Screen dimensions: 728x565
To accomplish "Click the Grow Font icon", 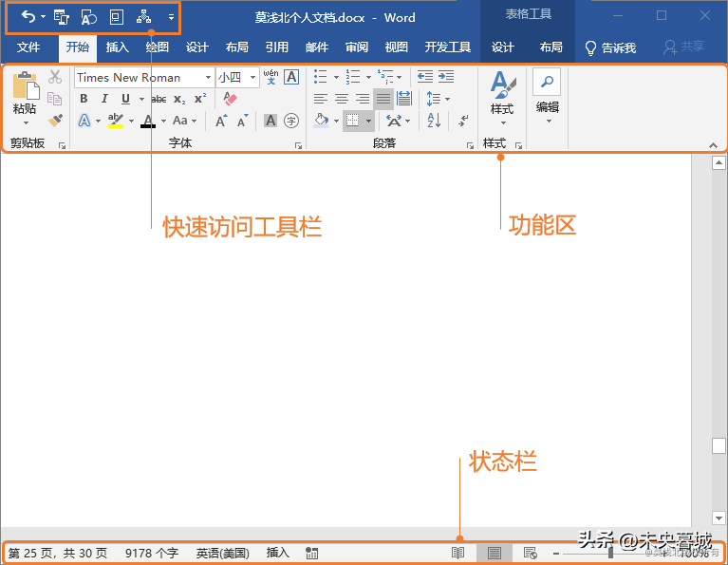I will click(x=221, y=121).
